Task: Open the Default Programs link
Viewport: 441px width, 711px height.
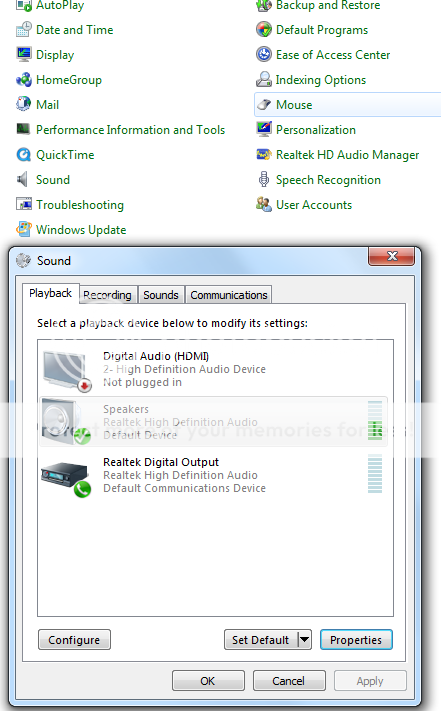Action: tap(322, 30)
